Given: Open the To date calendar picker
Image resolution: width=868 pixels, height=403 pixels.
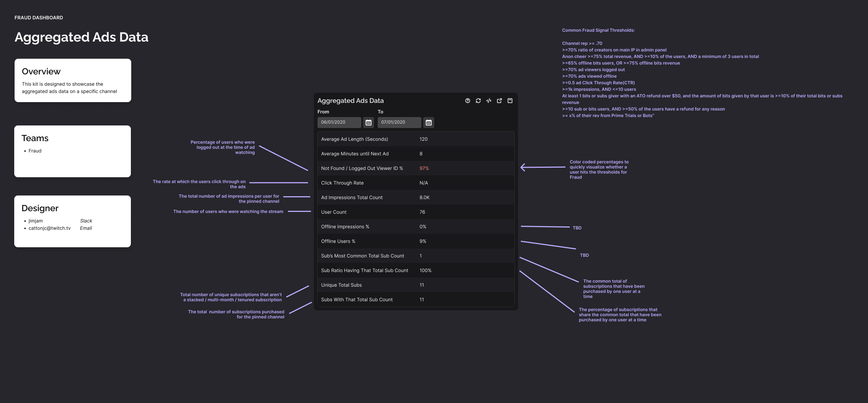Looking at the screenshot, I should click(429, 123).
